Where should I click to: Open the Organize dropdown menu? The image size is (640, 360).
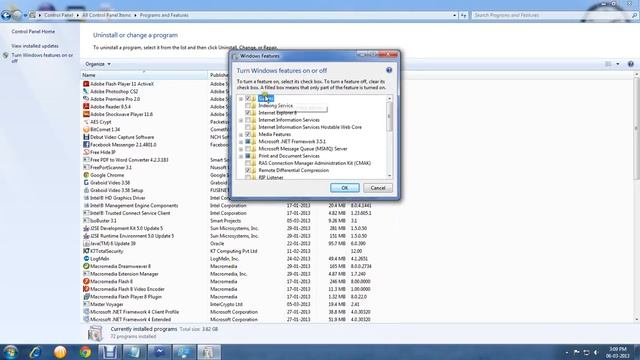98,64
